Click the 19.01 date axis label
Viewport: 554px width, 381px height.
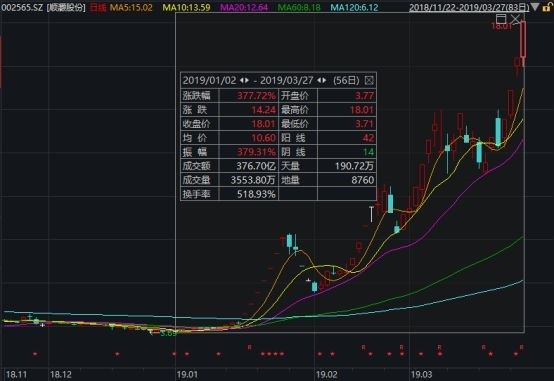[187, 375]
